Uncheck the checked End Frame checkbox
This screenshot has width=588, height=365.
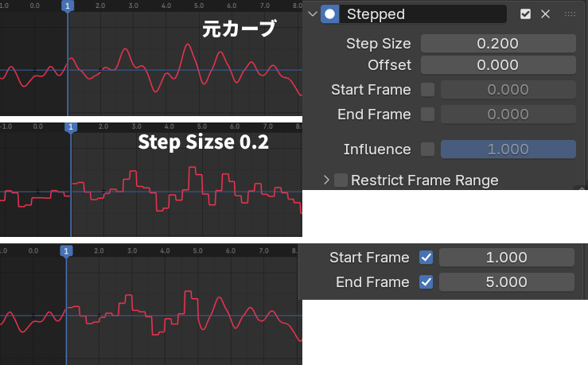pyautogui.click(x=426, y=282)
